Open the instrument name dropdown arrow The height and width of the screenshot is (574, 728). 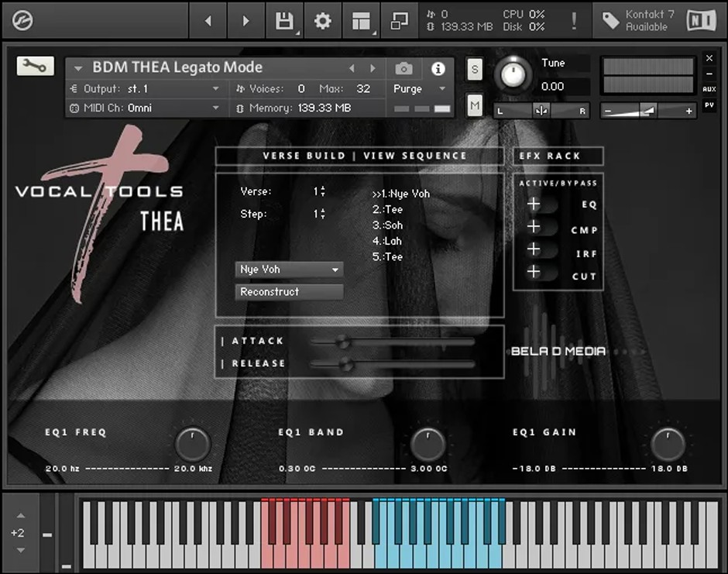click(78, 69)
